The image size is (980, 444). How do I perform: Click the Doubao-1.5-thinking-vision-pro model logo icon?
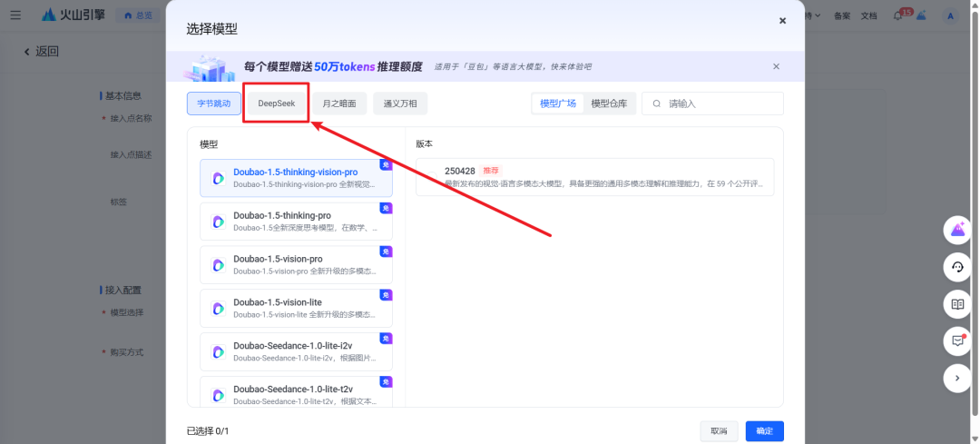(218, 178)
